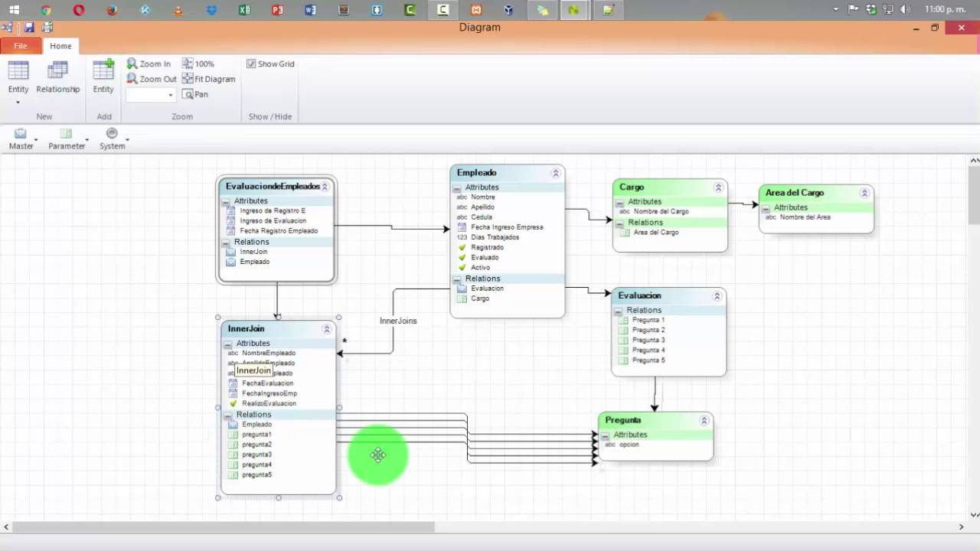
Task: Select the opcion attribute in Pregunta
Action: click(629, 445)
